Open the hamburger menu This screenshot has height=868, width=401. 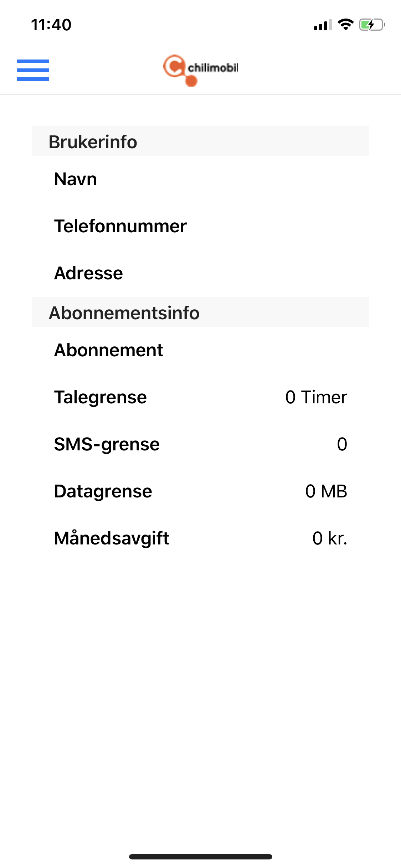click(x=33, y=70)
